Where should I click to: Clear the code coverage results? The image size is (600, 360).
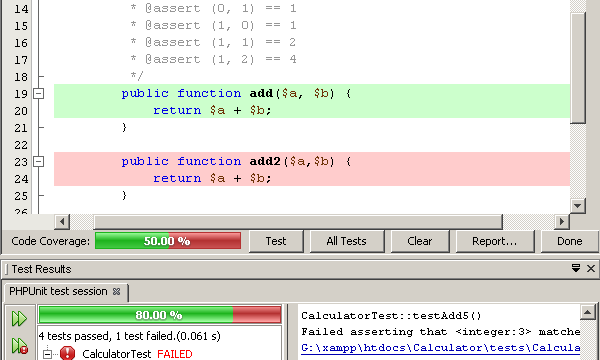pos(420,241)
